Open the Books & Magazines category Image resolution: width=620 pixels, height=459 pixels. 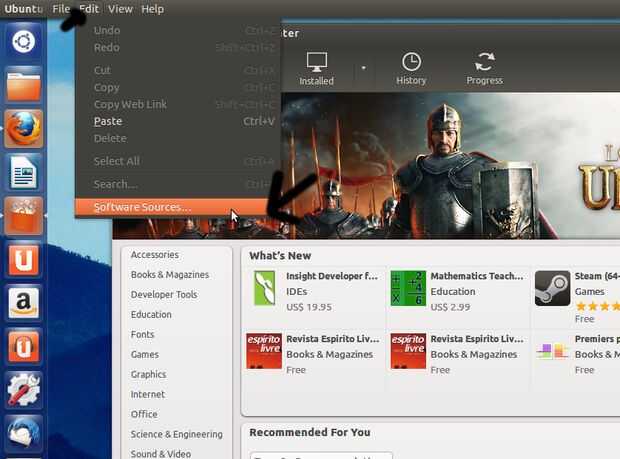point(170,275)
